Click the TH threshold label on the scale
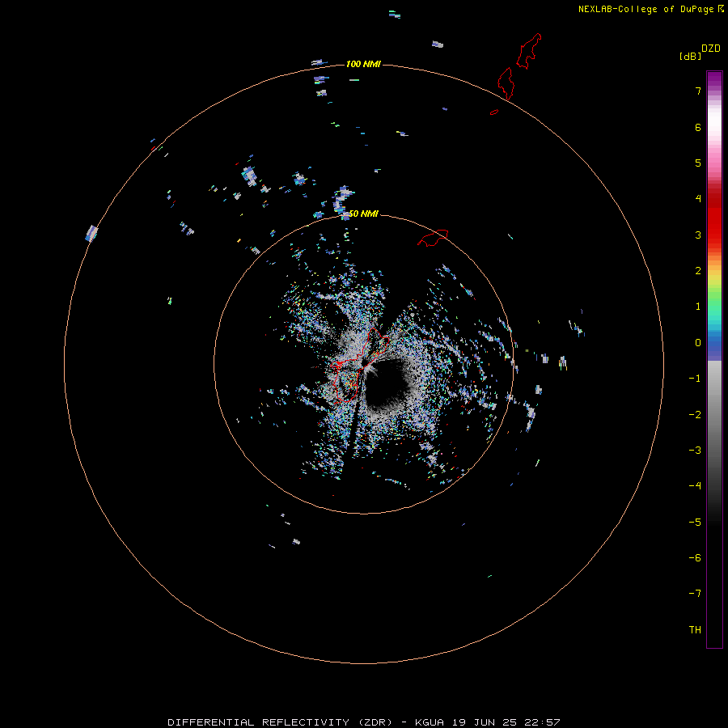This screenshot has width=728, height=728. 695,630
